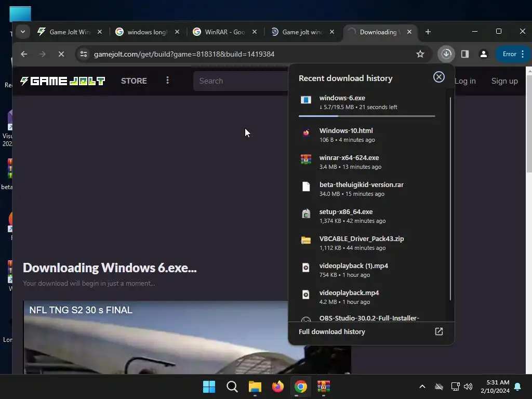Click the windows-6.exe file icon
This screenshot has height=399, width=532.
click(x=305, y=100)
